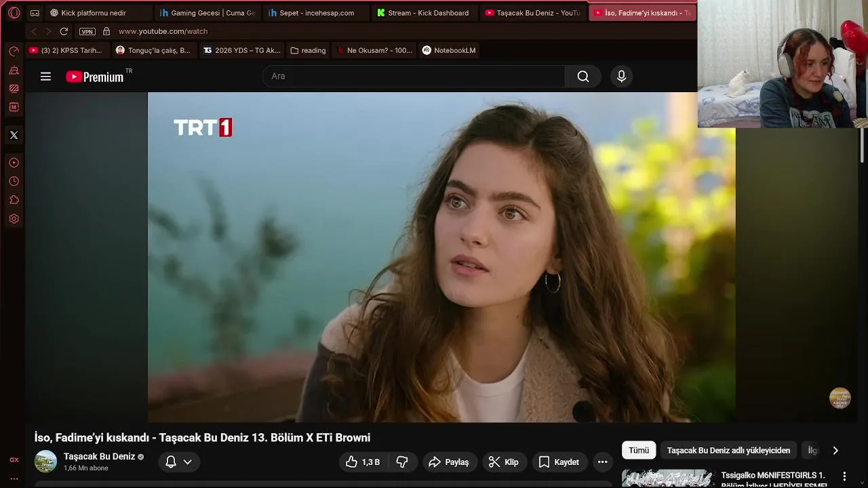Open the KPSS Tarih bookmark
This screenshot has height=488, width=868.
click(66, 50)
